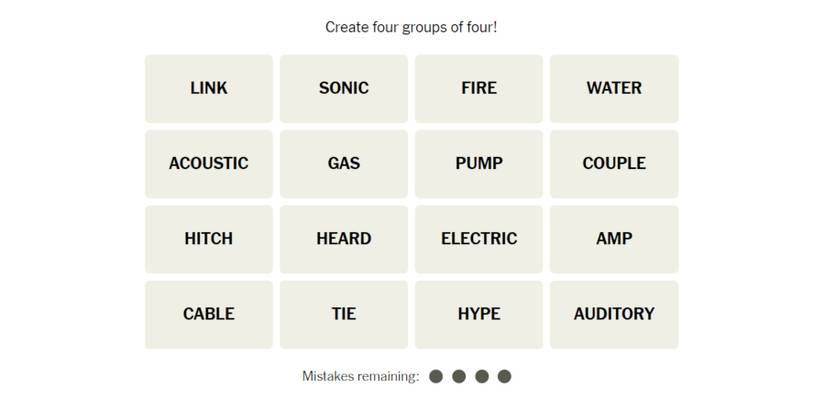825x413 pixels.
Task: Toggle the ELECTRIC word tile
Action: coord(478,238)
